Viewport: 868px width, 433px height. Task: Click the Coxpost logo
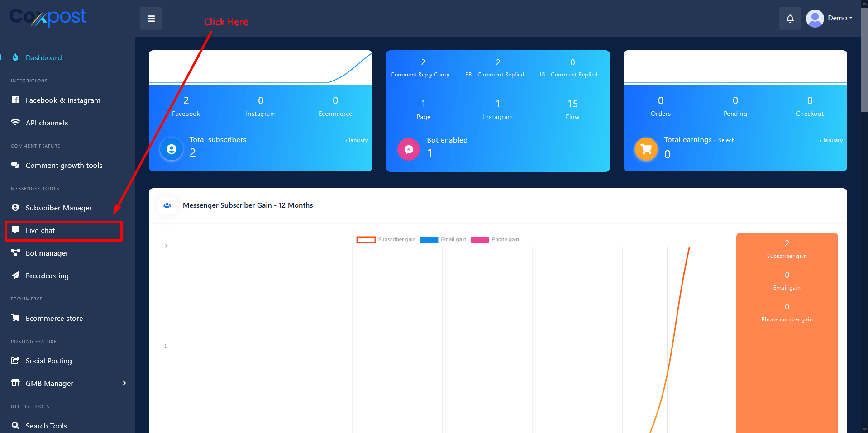point(48,18)
